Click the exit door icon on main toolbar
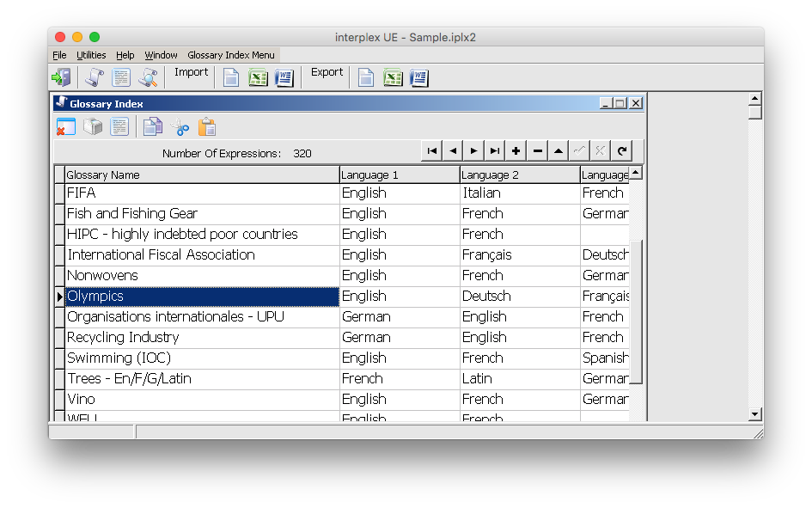The width and height of the screenshot is (812, 508). tap(59, 77)
